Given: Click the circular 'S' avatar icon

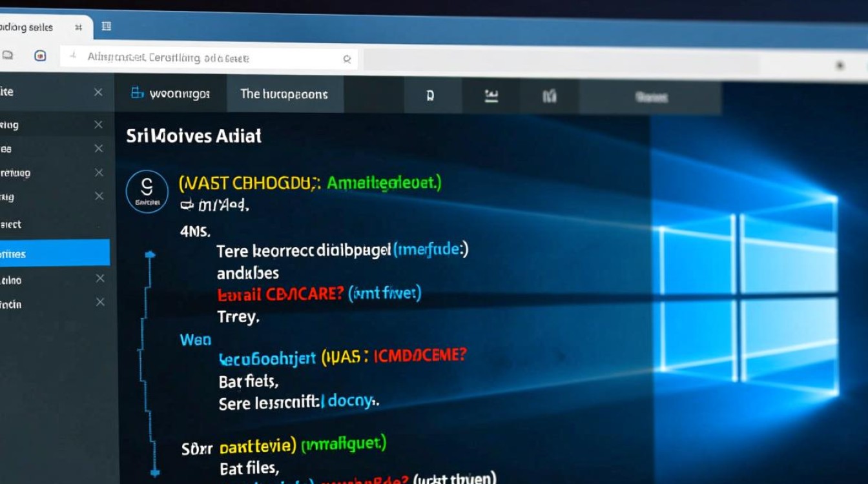Looking at the screenshot, I should 147,188.
